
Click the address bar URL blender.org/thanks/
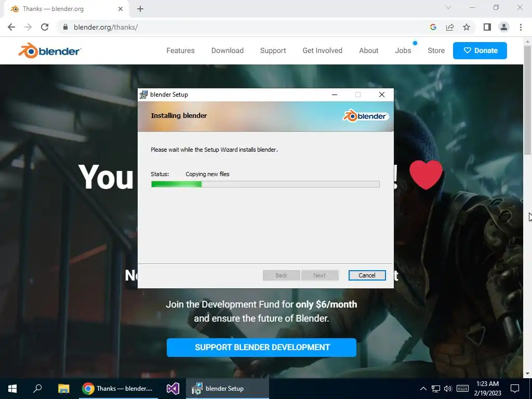105,27
